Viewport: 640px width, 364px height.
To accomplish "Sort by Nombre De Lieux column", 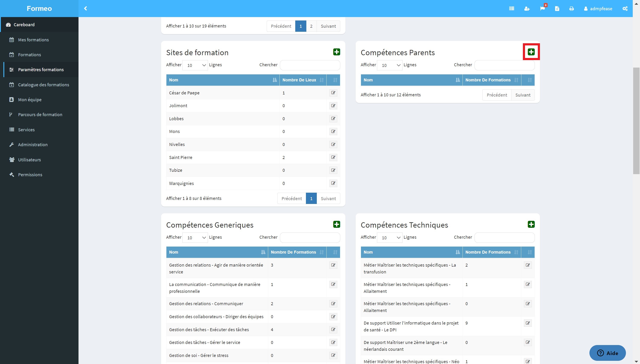I will (x=303, y=80).
